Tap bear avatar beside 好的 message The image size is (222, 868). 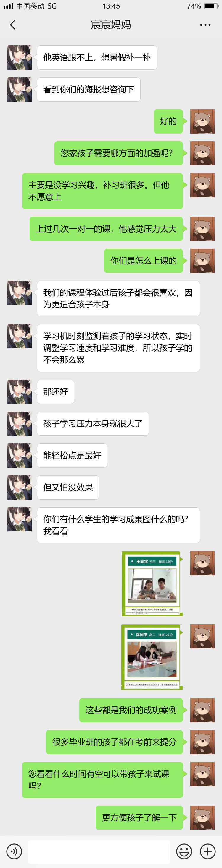tap(202, 121)
